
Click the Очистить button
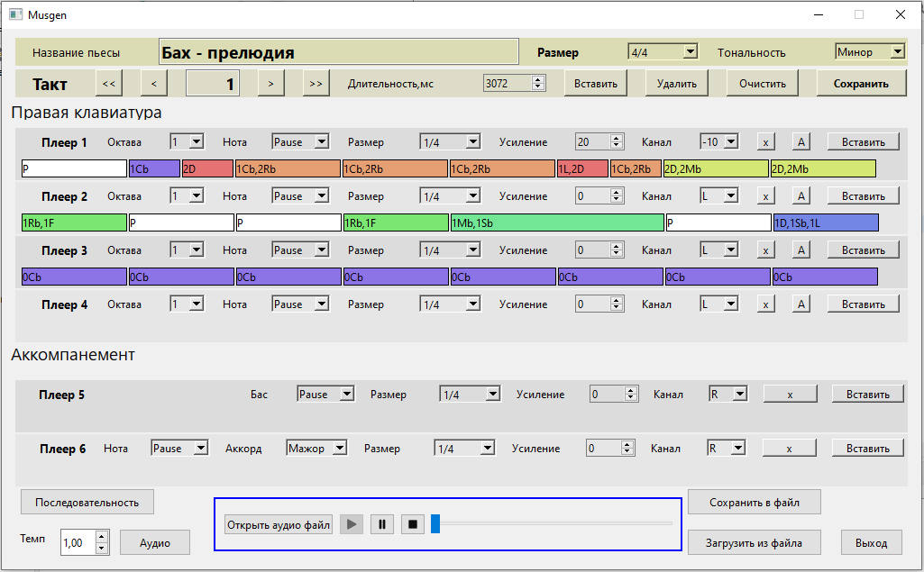click(x=763, y=83)
